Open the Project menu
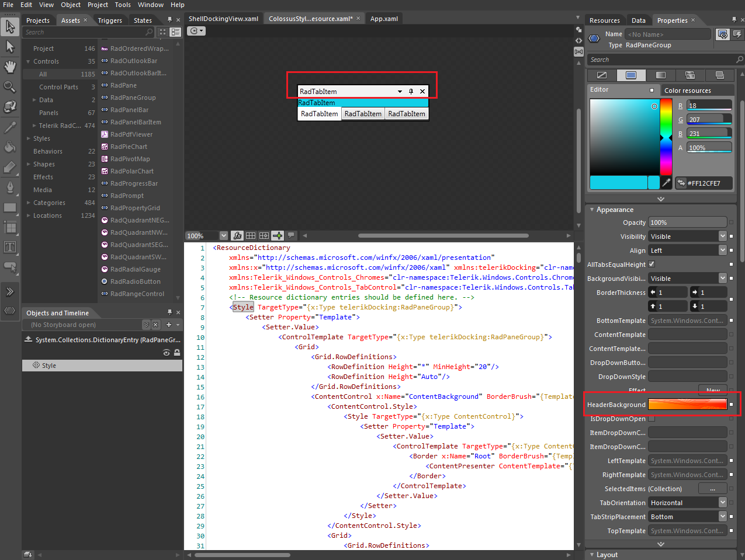This screenshot has height=560, width=745. (x=98, y=5)
